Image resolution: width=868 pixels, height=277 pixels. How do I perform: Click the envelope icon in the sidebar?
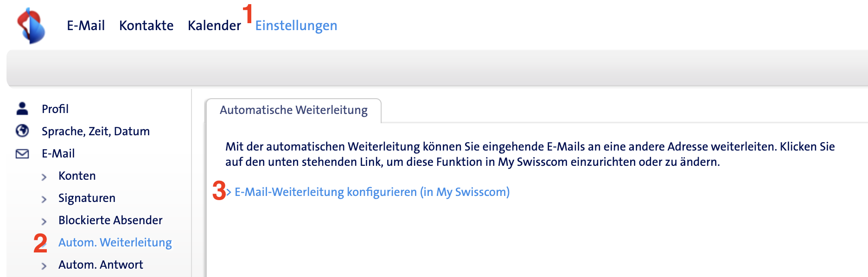22,154
